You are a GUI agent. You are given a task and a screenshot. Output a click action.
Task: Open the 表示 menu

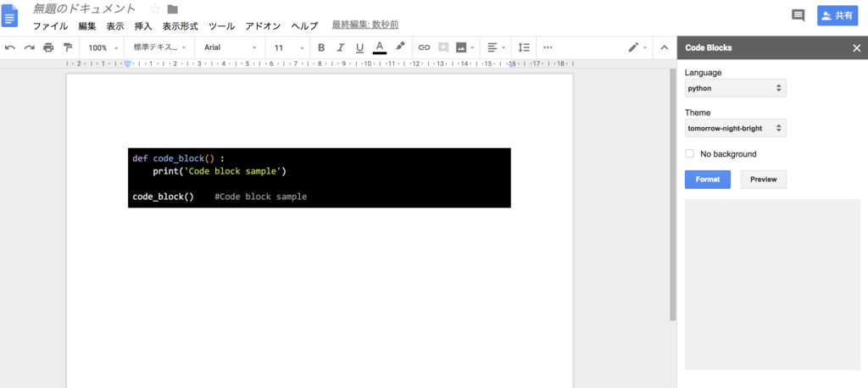coord(115,26)
